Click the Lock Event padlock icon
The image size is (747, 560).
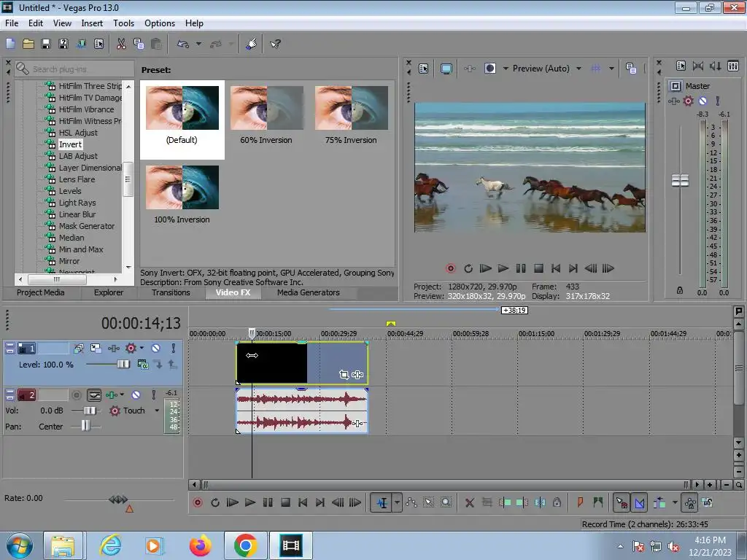tap(557, 502)
